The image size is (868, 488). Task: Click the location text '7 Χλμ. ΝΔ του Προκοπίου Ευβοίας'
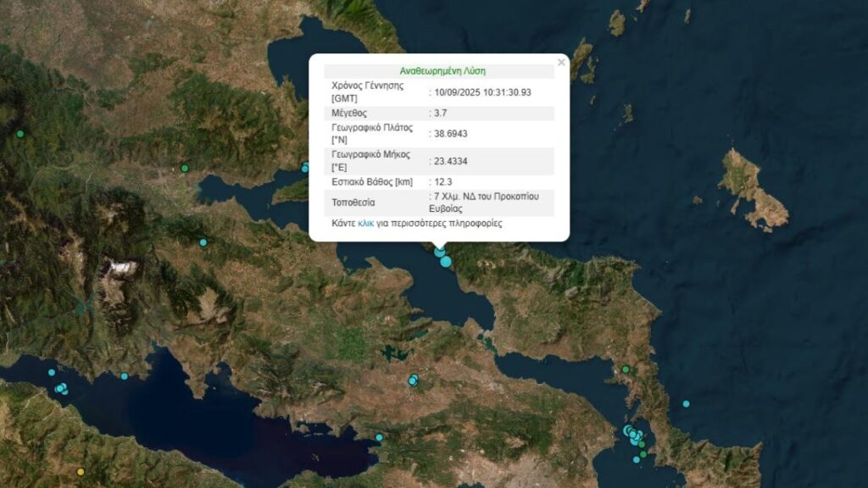[484, 202]
